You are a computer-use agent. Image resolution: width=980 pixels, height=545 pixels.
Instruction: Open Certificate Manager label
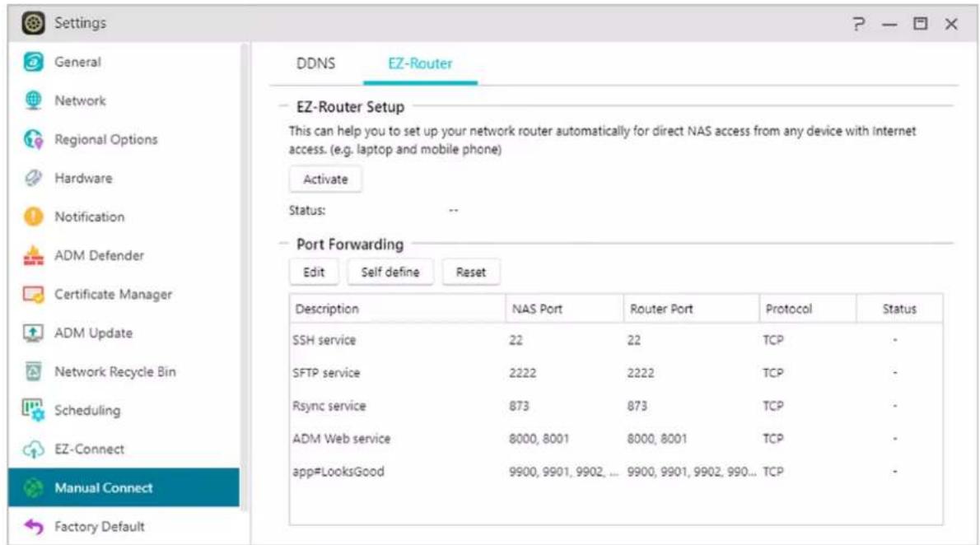113,295
